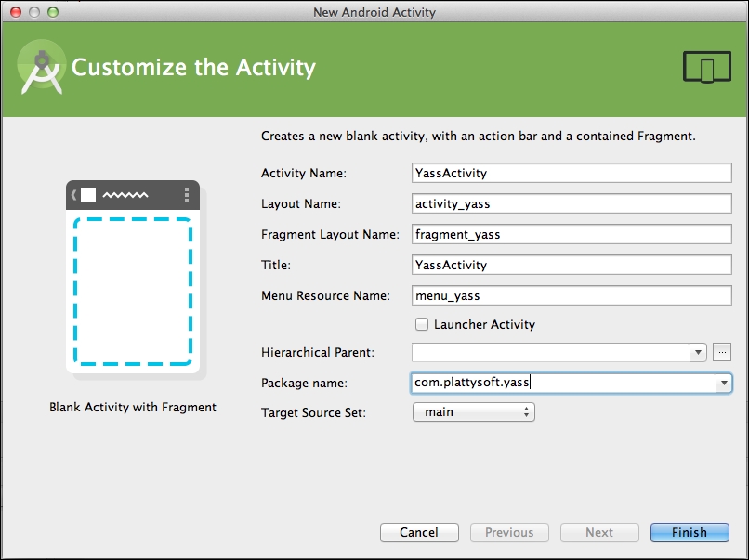Click the Hierarchical Parent browse button

click(720, 352)
